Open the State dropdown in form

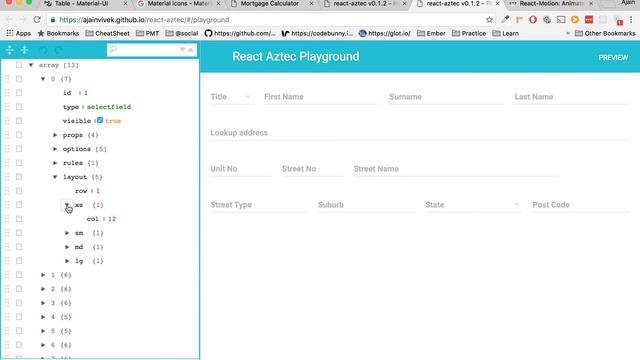tap(473, 204)
